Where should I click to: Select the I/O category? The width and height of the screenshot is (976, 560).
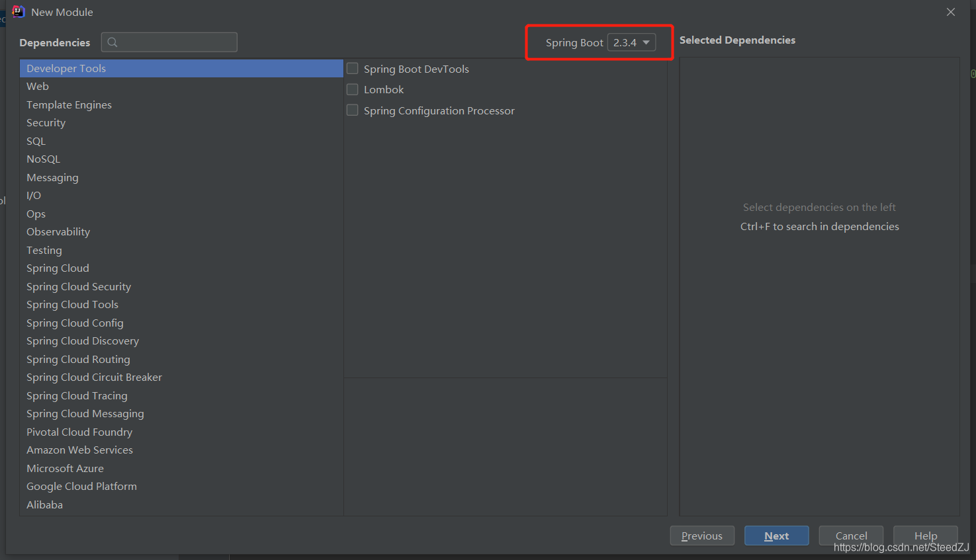pos(181,196)
